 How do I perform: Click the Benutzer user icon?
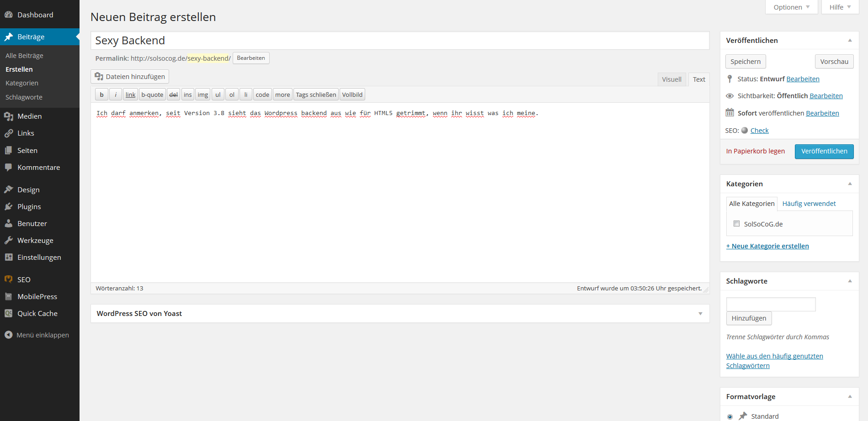8,223
